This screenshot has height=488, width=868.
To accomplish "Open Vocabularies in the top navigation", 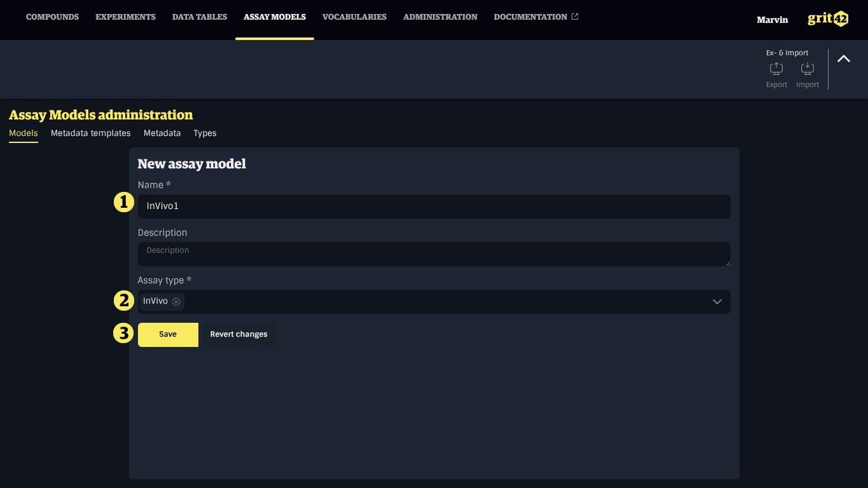I will click(354, 17).
